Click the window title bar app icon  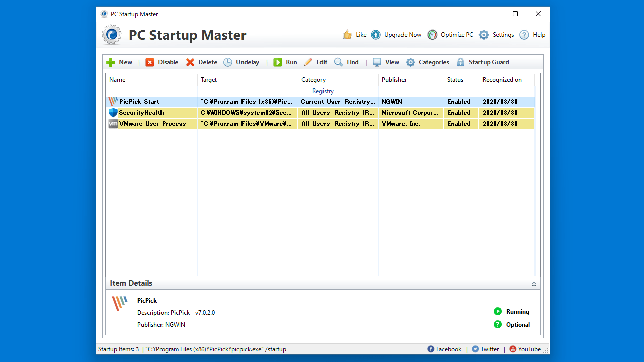104,14
